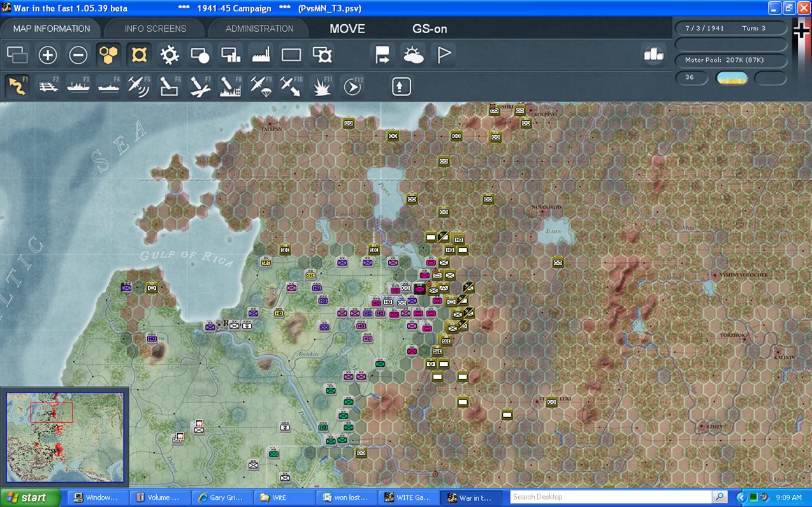Click the Search Desktop input field
The width and height of the screenshot is (812, 507).
point(611,497)
